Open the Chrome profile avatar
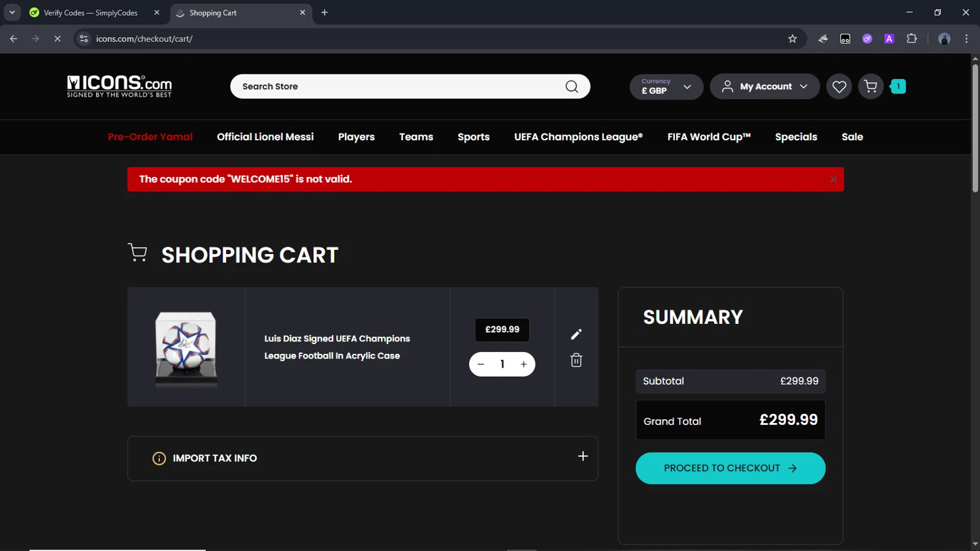980x551 pixels. pos(944,39)
